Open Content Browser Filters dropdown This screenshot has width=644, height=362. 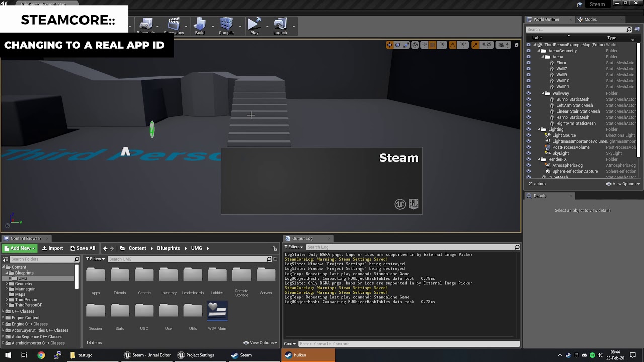tap(95, 259)
